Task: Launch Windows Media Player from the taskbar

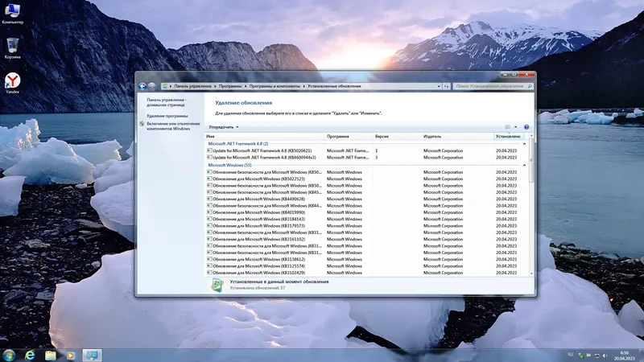Action: click(x=70, y=355)
